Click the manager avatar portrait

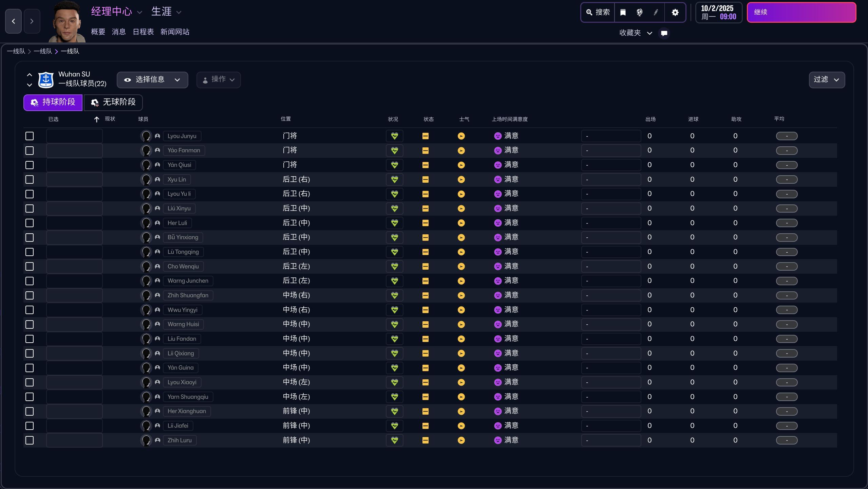[x=66, y=21]
